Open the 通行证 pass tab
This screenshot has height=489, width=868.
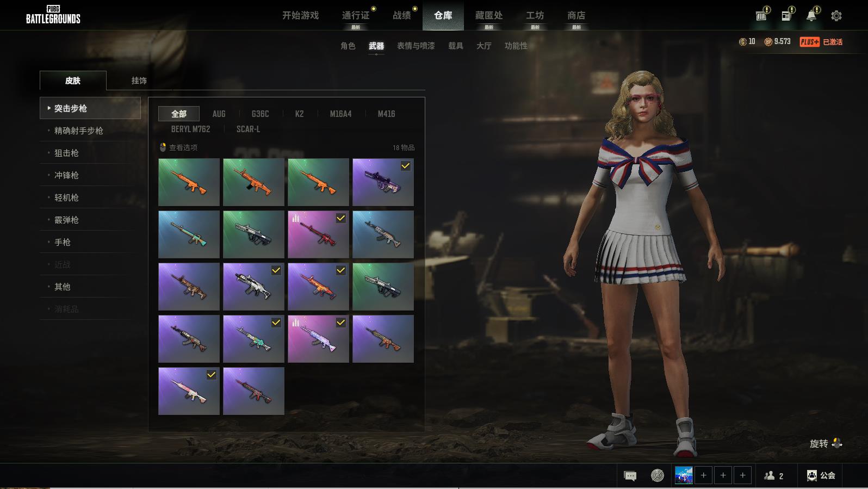click(356, 16)
